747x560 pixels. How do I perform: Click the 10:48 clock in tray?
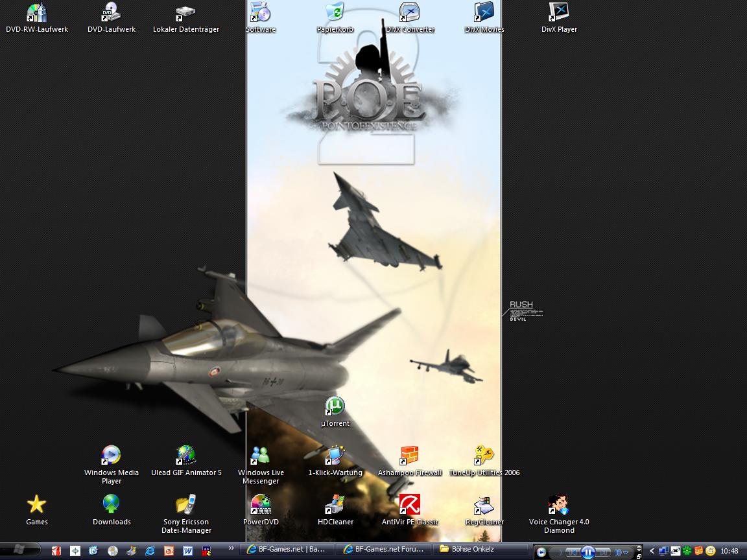pos(729,551)
